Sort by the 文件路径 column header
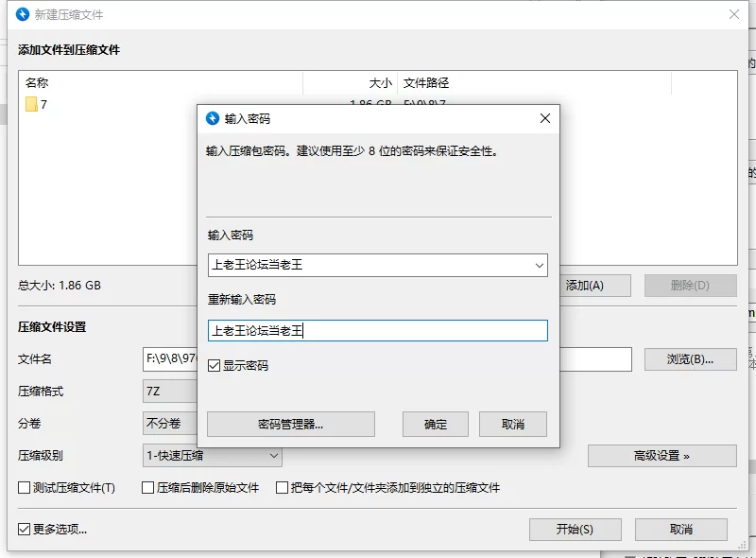Screen dimensions: 756x558 coord(534,83)
